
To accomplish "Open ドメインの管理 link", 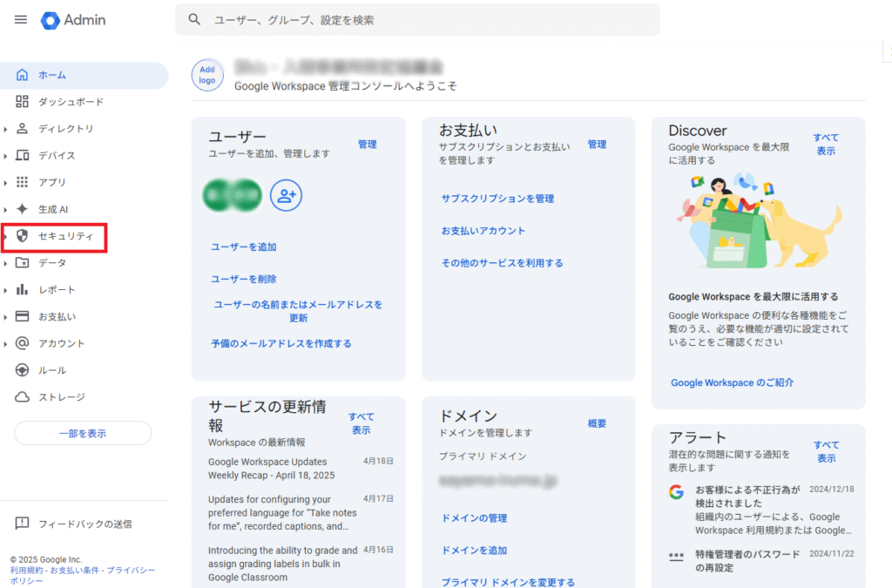I will 475,518.
